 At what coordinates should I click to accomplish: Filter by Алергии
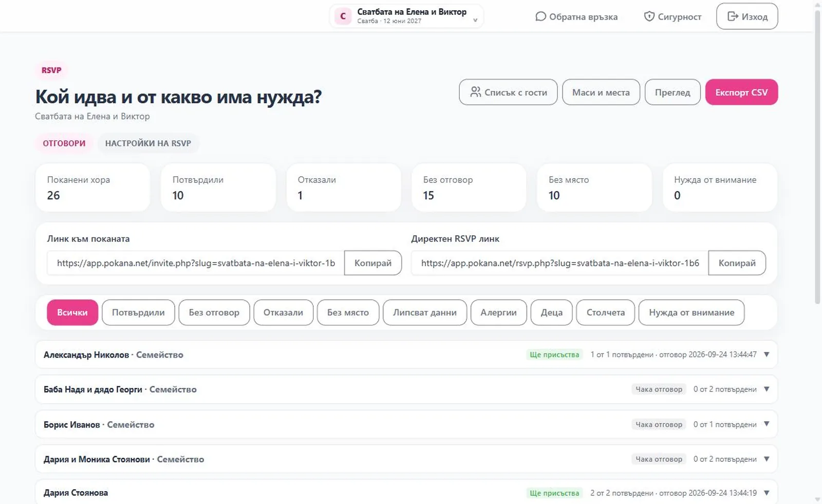pyautogui.click(x=498, y=312)
